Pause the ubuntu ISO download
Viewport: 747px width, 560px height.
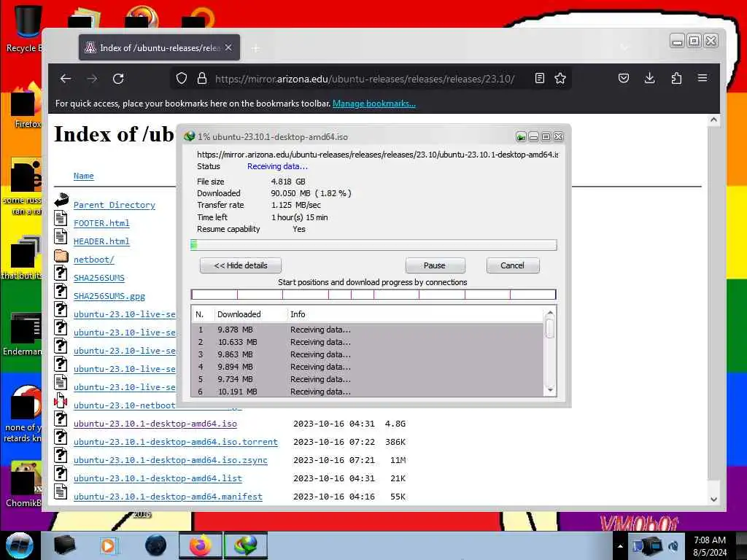click(435, 265)
